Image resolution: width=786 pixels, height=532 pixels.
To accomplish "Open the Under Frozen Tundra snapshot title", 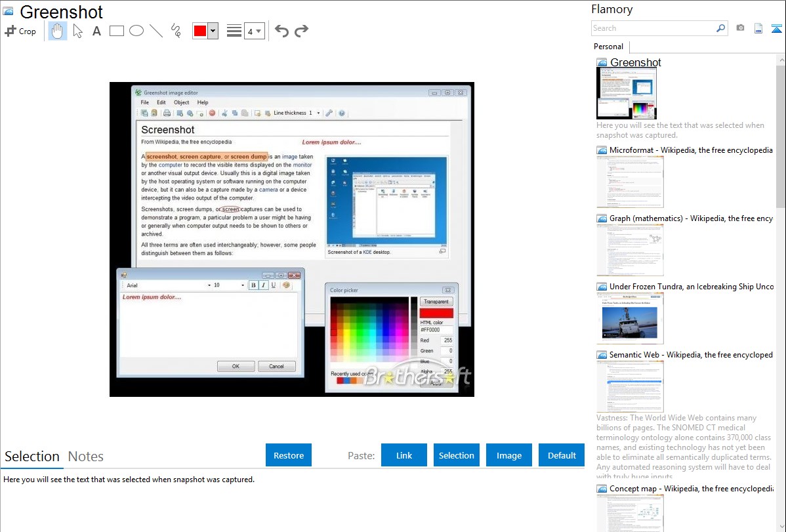I will click(x=692, y=286).
